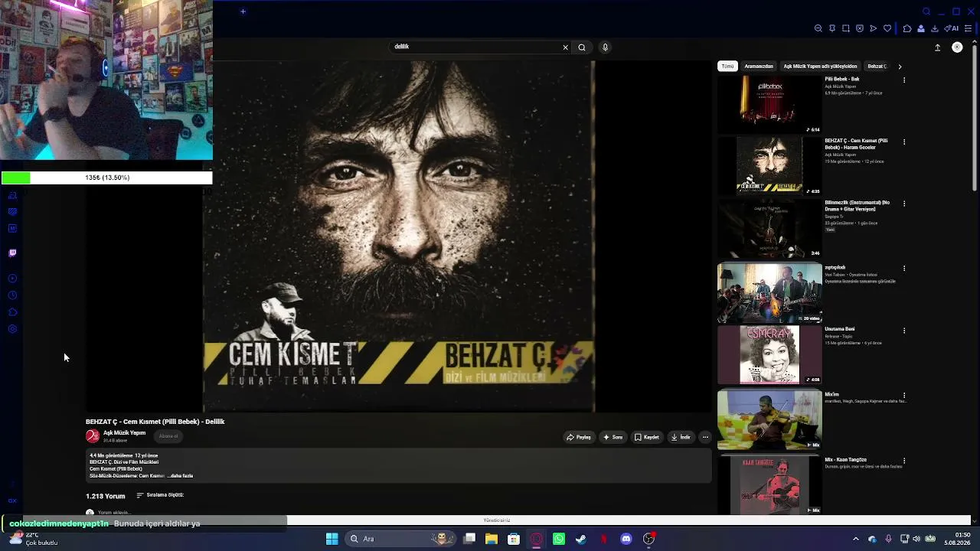980x551 pixels.
Task: Show hidden system tray icons chevron
Action: pos(856,539)
